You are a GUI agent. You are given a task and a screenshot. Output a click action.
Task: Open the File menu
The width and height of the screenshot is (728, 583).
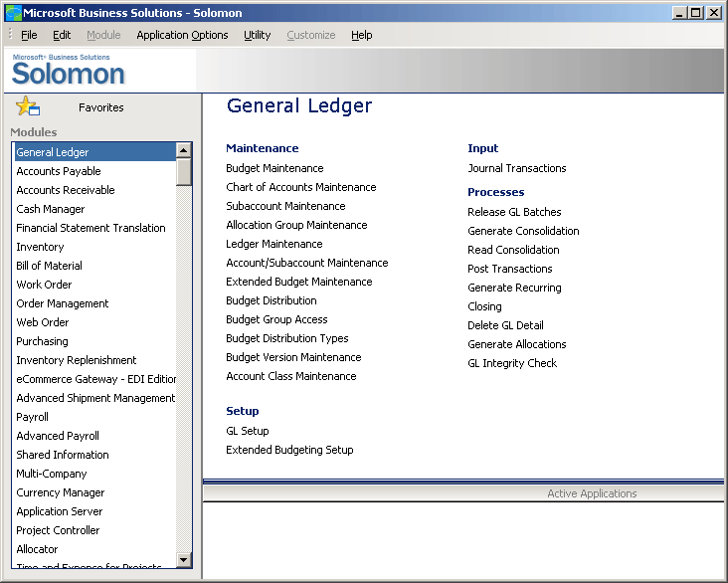(29, 35)
